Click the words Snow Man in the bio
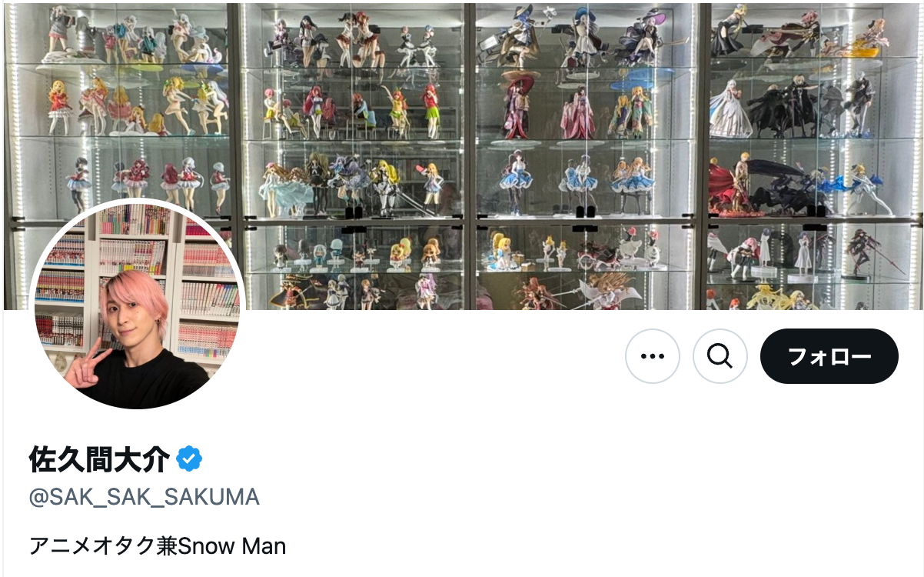 pos(232,546)
